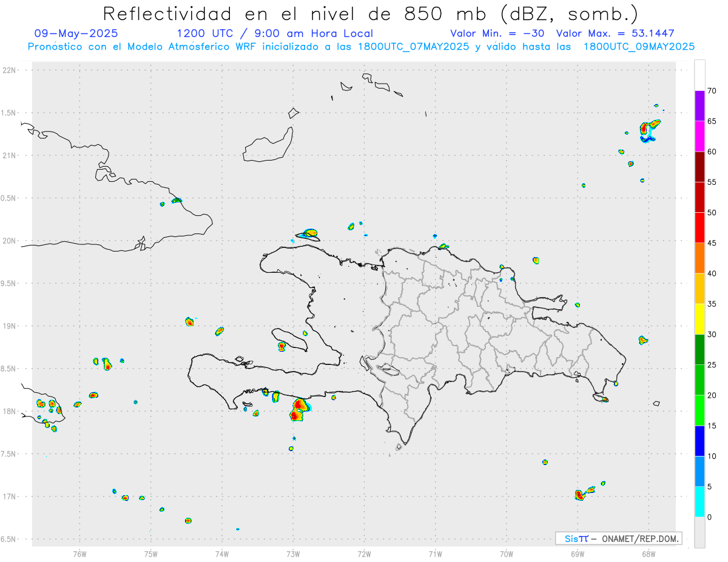Click the colorbar label '65'
This screenshot has height=562, width=728.
point(712,121)
